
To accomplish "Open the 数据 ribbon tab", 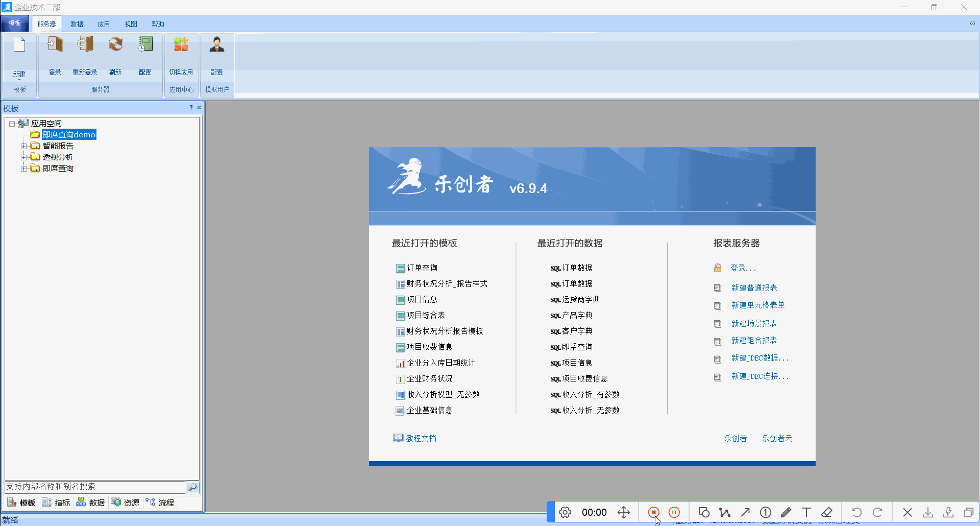I will coord(77,24).
